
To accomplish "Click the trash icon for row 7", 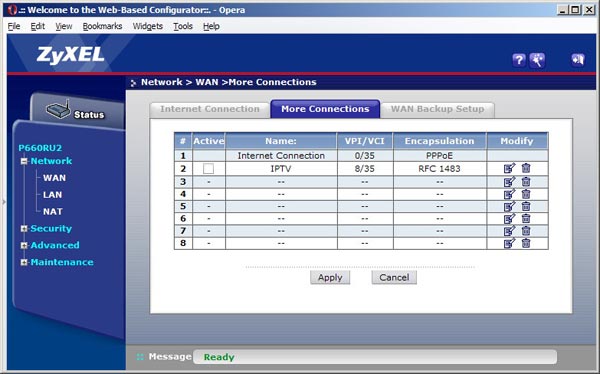I will (x=526, y=231).
